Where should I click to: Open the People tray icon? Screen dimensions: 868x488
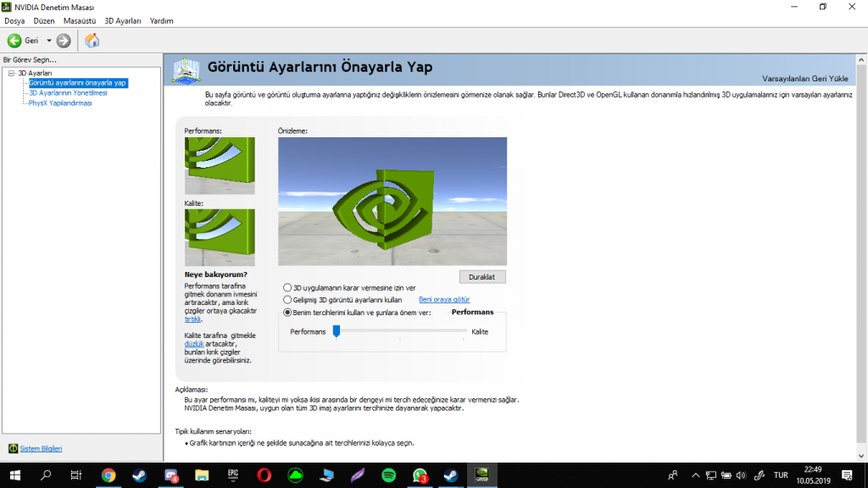673,475
